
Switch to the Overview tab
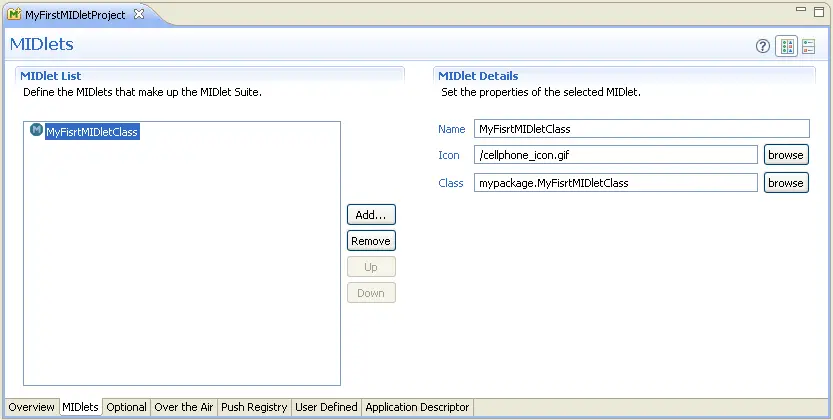31,407
